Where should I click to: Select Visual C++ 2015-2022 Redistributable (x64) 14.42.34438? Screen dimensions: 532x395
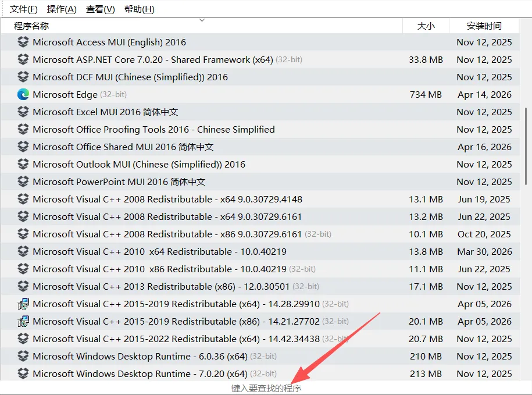coord(176,339)
